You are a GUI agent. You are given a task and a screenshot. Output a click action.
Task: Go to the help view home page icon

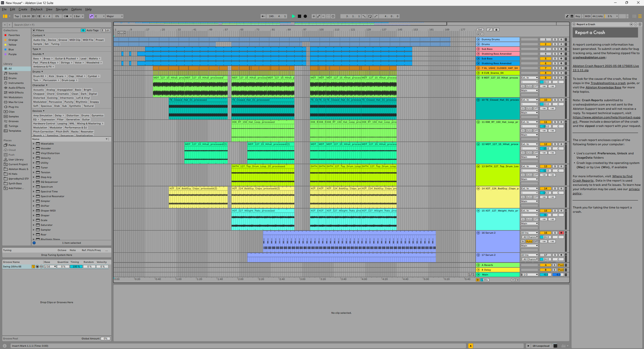(640, 24)
